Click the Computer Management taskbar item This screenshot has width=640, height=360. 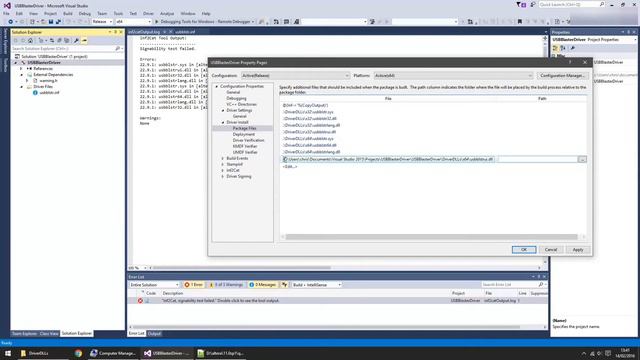113,353
